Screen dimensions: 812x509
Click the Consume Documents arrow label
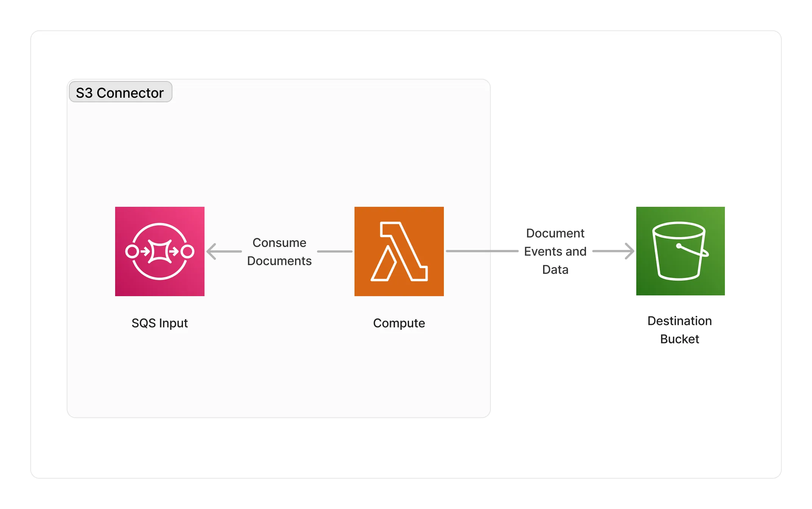[x=280, y=252]
